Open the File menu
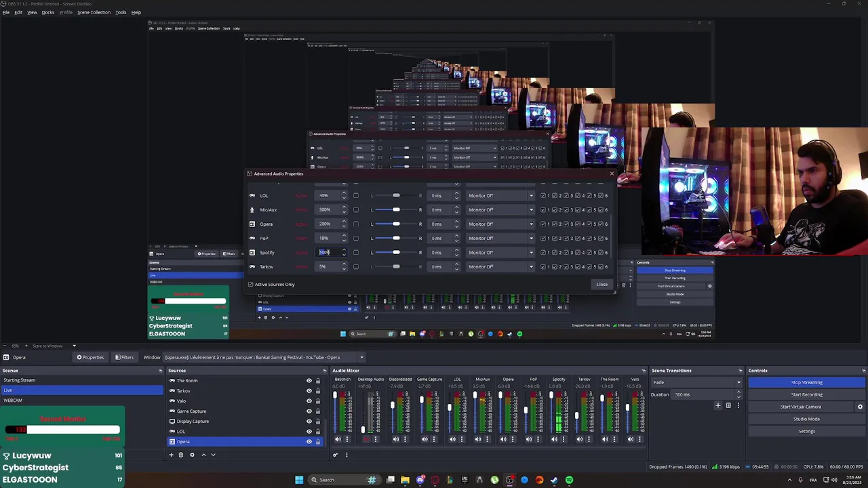The height and width of the screenshot is (488, 868). click(6, 12)
